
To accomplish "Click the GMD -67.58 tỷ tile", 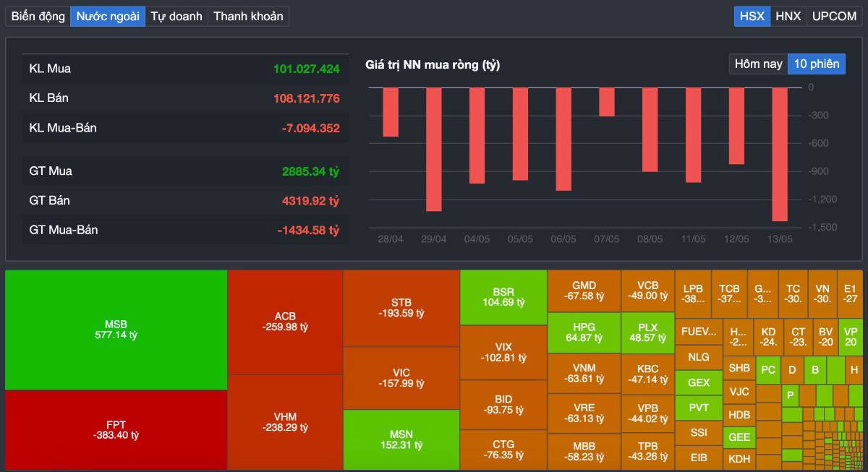I will click(x=584, y=291).
